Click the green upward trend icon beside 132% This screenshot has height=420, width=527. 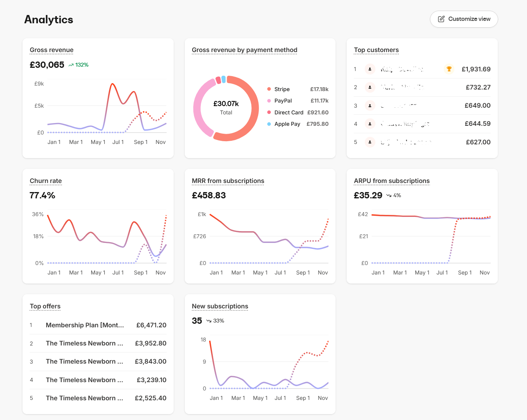71,65
